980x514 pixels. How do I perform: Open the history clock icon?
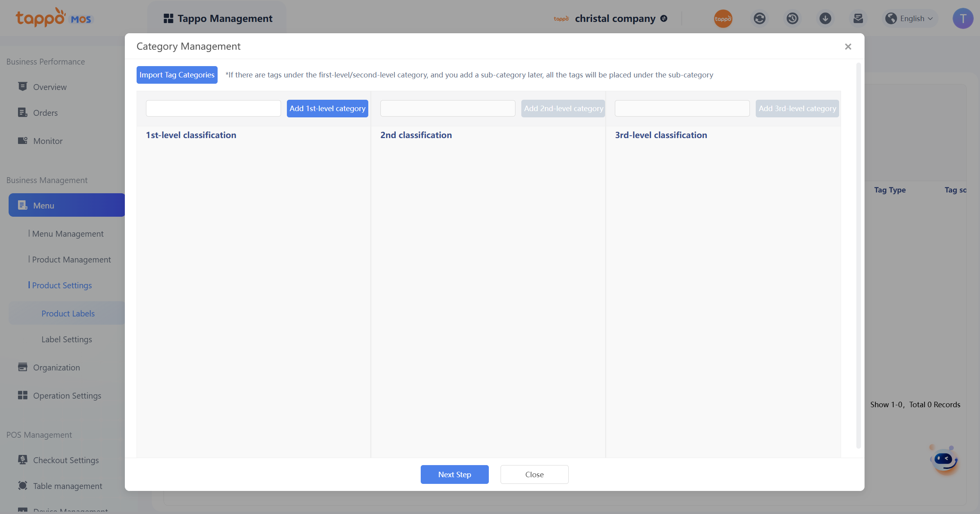click(792, 18)
